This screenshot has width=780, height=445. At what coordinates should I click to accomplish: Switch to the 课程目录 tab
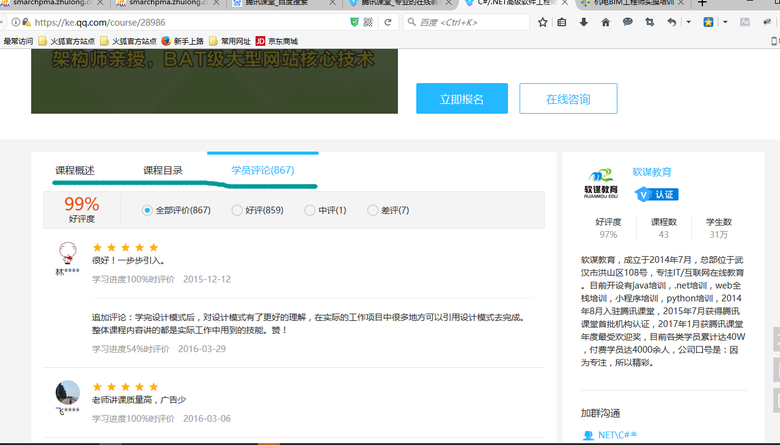coord(163,170)
